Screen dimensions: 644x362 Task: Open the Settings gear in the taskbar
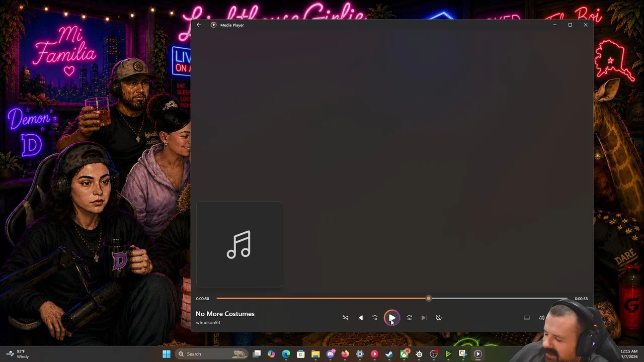[360, 354]
